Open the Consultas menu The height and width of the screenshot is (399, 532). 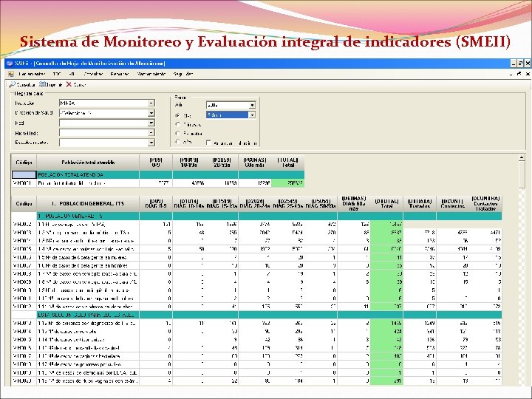[93, 74]
